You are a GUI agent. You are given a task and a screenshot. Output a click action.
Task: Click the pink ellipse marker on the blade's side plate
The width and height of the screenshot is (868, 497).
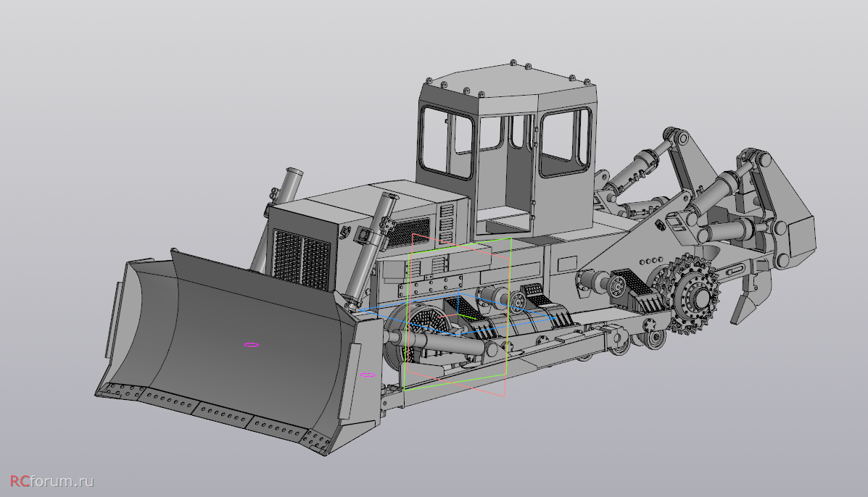(x=368, y=375)
